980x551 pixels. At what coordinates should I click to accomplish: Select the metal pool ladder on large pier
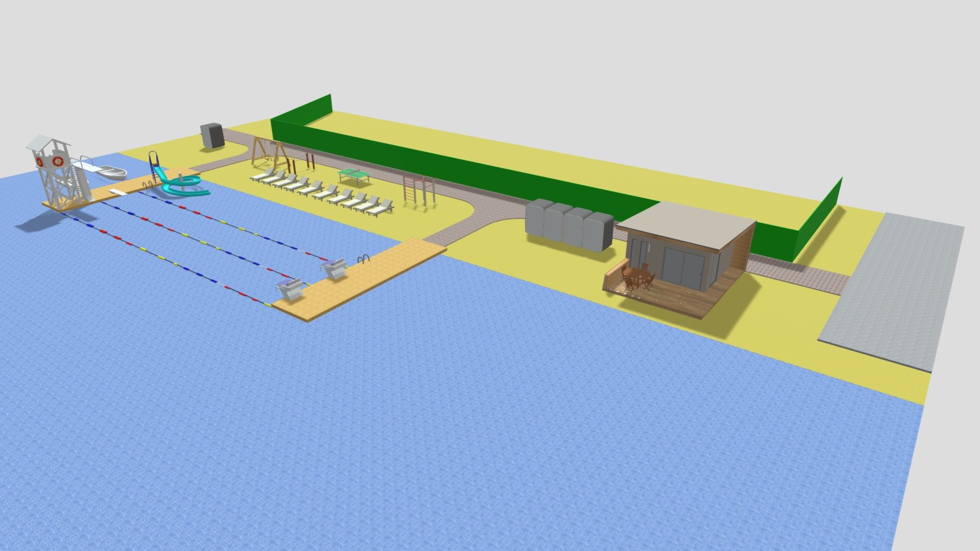tap(363, 259)
